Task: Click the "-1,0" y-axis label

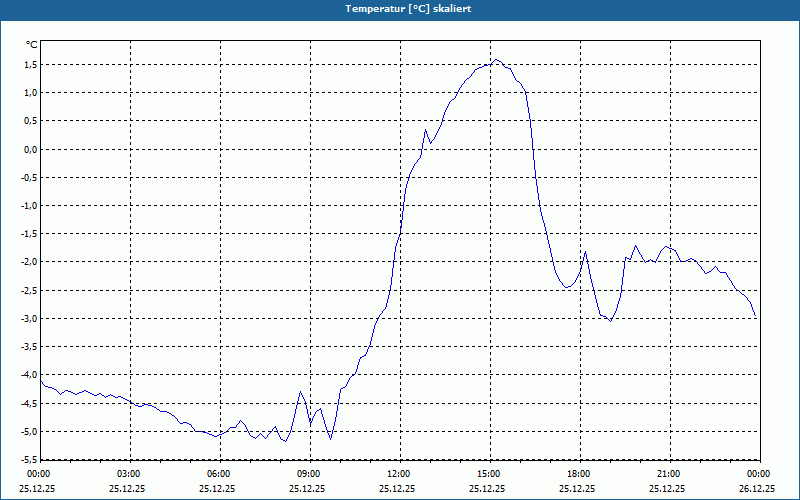Action: [30, 206]
